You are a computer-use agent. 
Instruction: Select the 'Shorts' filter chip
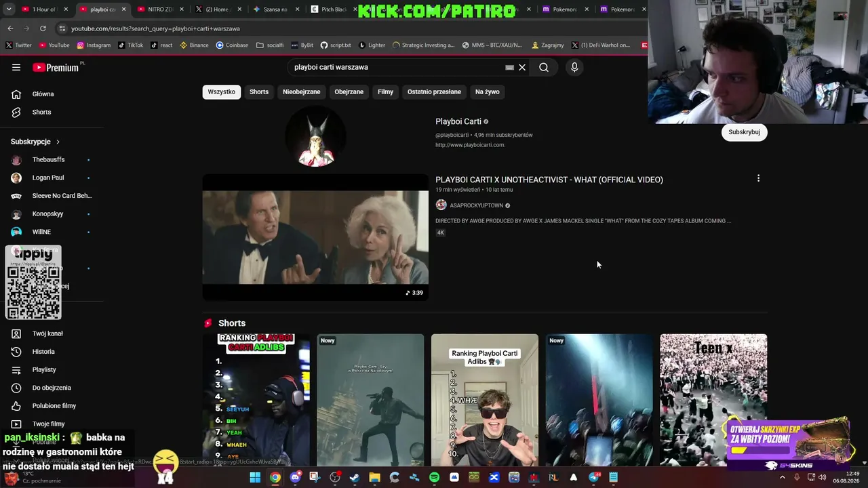point(259,91)
